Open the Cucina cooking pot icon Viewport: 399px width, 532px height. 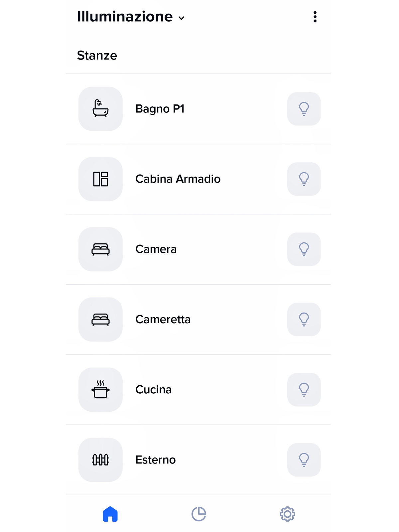pyautogui.click(x=100, y=389)
